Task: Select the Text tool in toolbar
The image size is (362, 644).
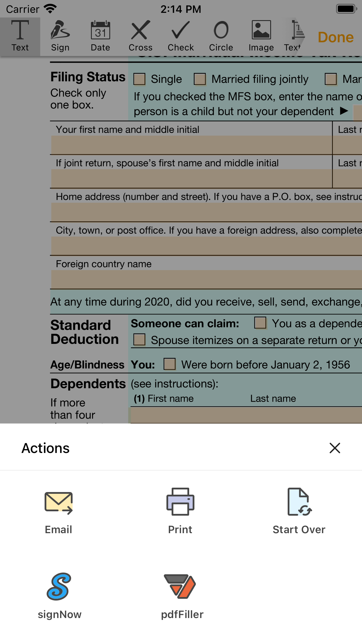Action: (x=20, y=36)
